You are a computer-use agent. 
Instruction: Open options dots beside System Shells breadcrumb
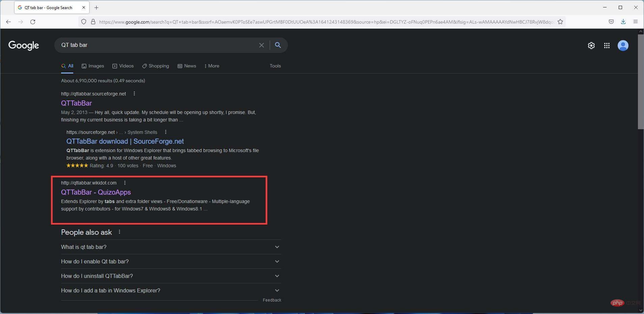(x=165, y=132)
